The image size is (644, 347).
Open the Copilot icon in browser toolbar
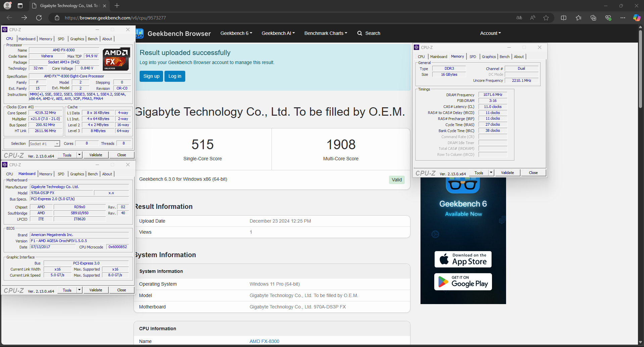click(x=637, y=18)
